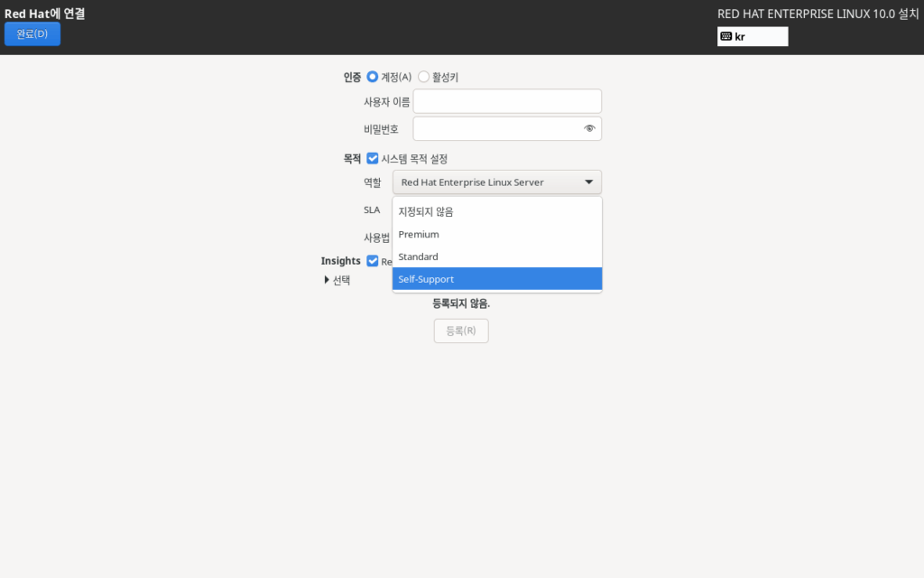The width and height of the screenshot is (924, 578).
Task: Select the 계정(A) radio button
Action: (373, 78)
